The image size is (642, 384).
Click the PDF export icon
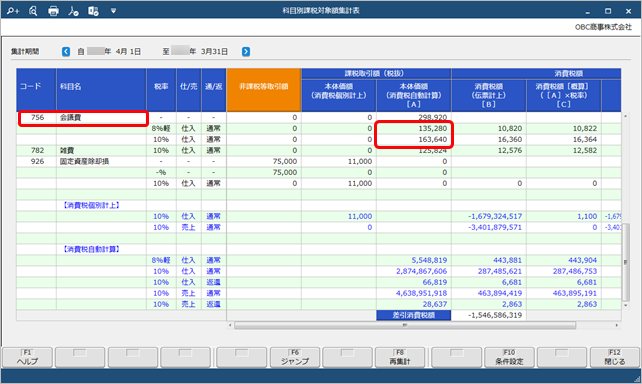tap(73, 11)
